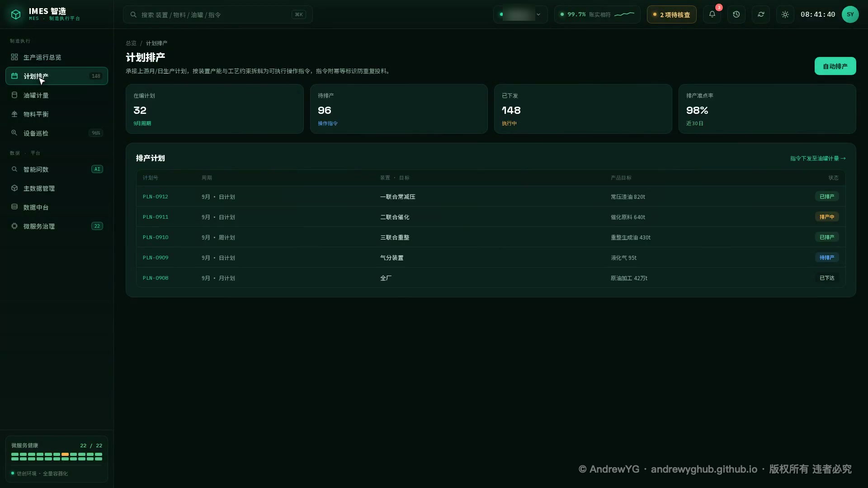Click the 微服务健康 status bars
Viewport: 868px width, 488px height.
pyautogui.click(x=57, y=456)
